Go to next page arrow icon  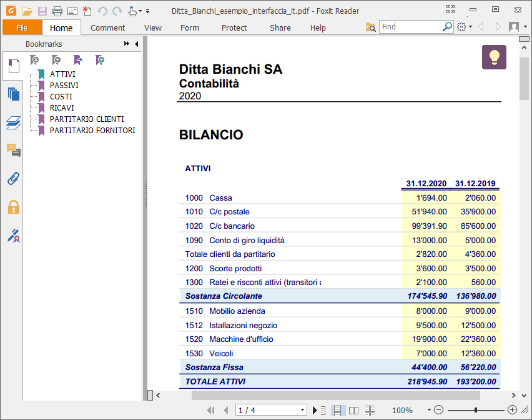(315, 410)
